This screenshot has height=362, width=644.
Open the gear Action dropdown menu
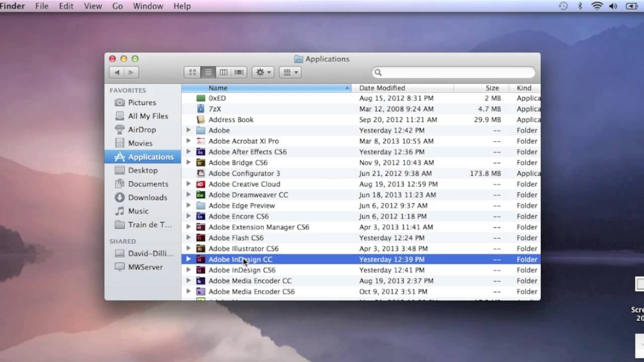263,72
